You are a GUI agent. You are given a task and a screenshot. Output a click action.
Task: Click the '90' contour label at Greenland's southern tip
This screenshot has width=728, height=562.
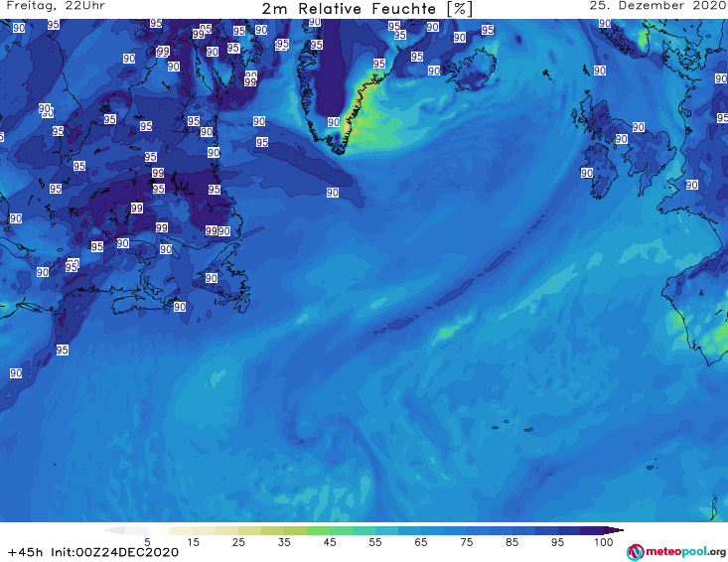coord(334,122)
